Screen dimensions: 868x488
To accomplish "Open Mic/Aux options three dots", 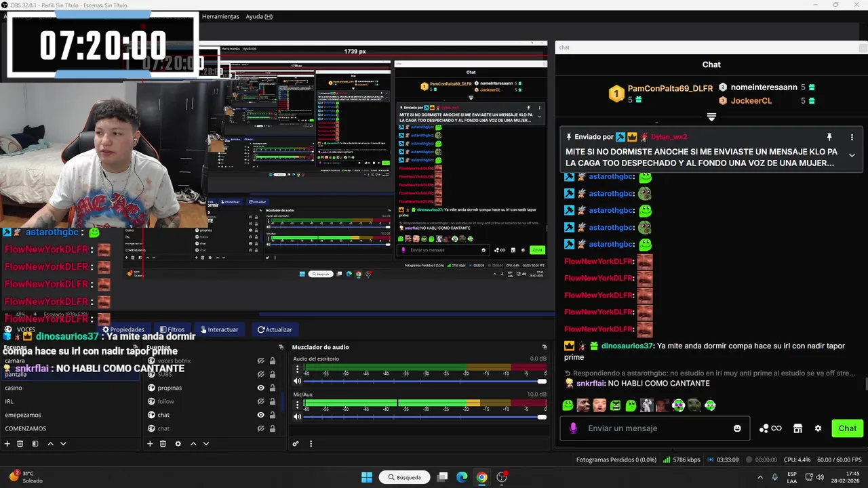I will 297,405.
